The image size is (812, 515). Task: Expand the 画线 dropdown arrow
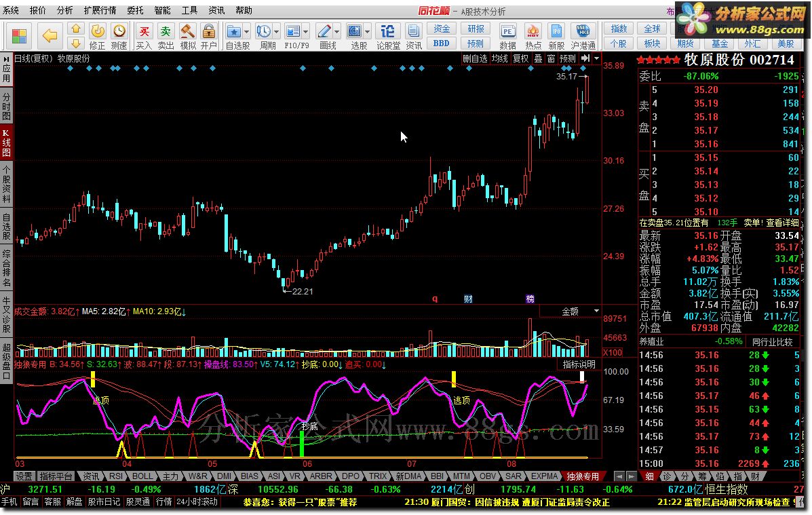(337, 32)
